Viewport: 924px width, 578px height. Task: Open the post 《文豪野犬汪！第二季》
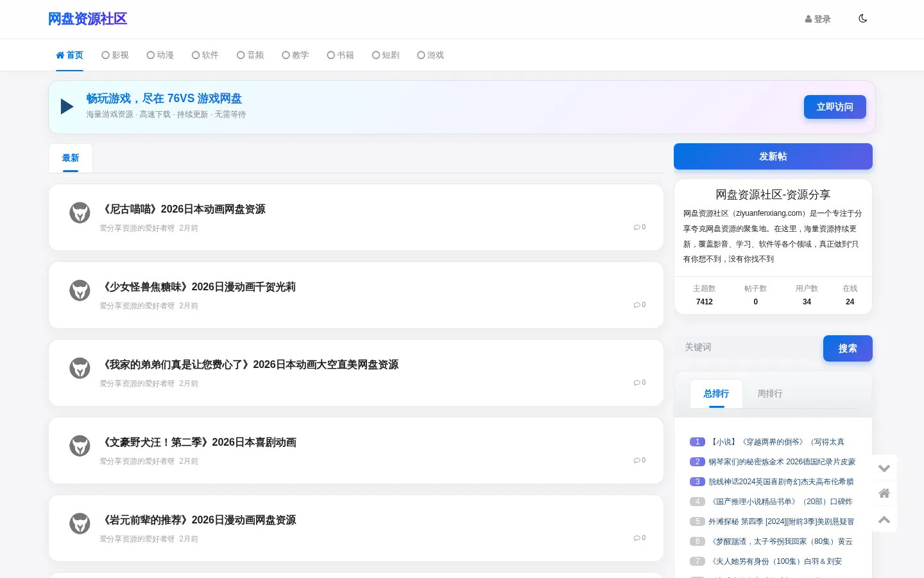[x=200, y=442]
